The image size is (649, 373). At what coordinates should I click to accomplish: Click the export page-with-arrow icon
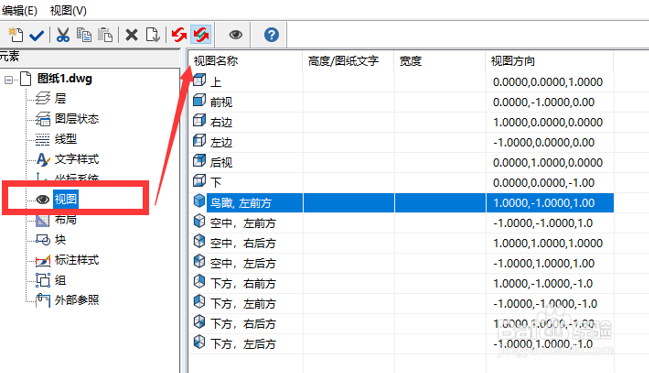[x=152, y=35]
